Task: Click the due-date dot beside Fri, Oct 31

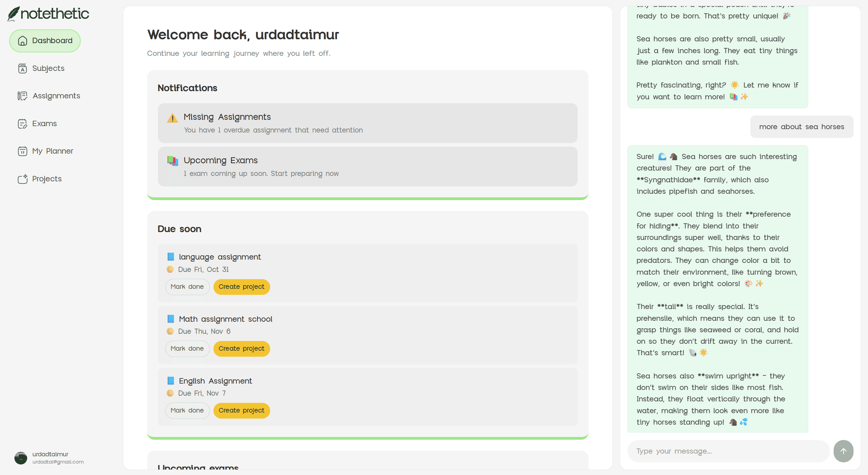Action: tap(170, 269)
